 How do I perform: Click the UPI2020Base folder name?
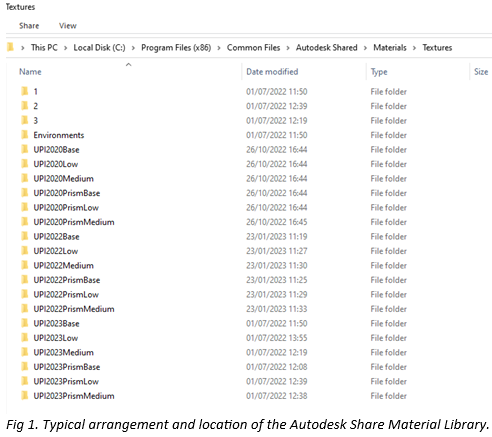point(56,150)
